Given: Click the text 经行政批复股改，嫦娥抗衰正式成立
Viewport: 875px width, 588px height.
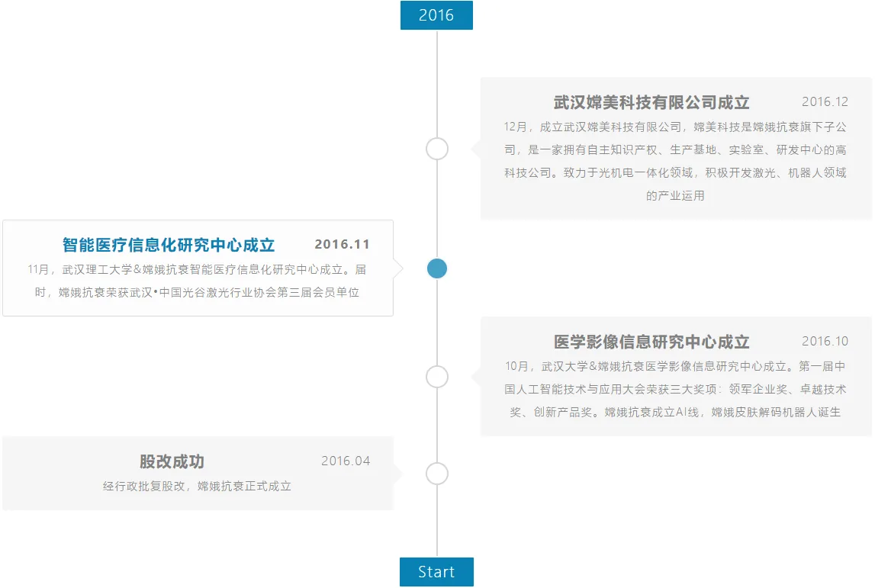Looking at the screenshot, I should pos(197,486).
